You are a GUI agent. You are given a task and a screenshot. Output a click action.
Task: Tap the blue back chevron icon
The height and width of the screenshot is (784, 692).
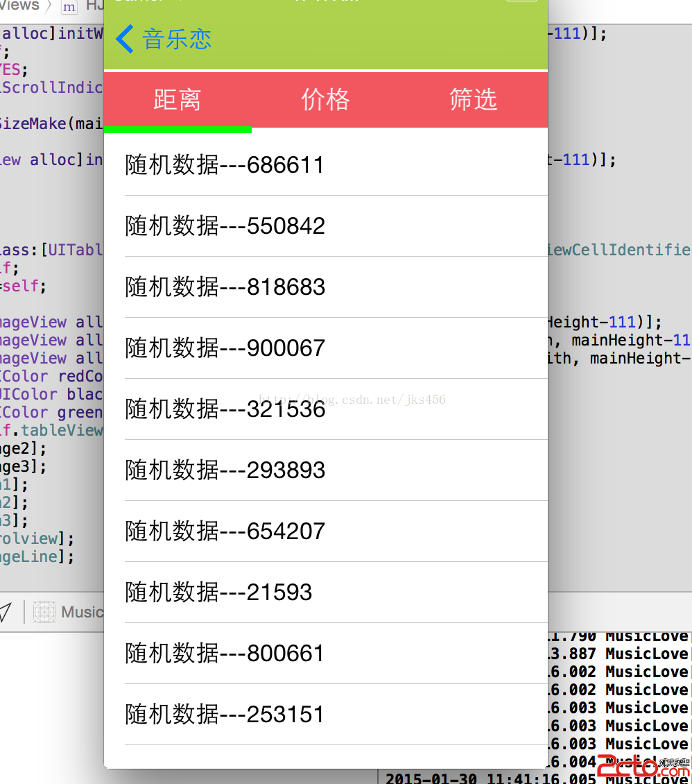point(124,39)
